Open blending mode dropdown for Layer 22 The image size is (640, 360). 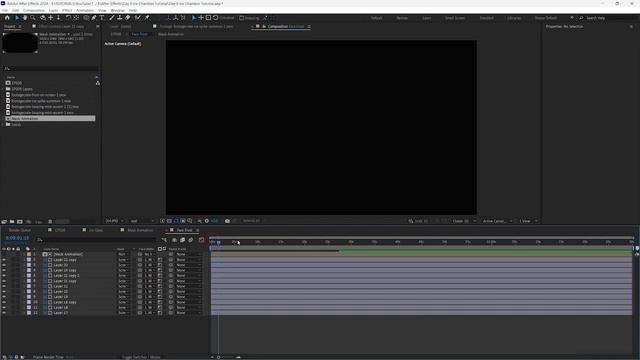[x=123, y=265]
